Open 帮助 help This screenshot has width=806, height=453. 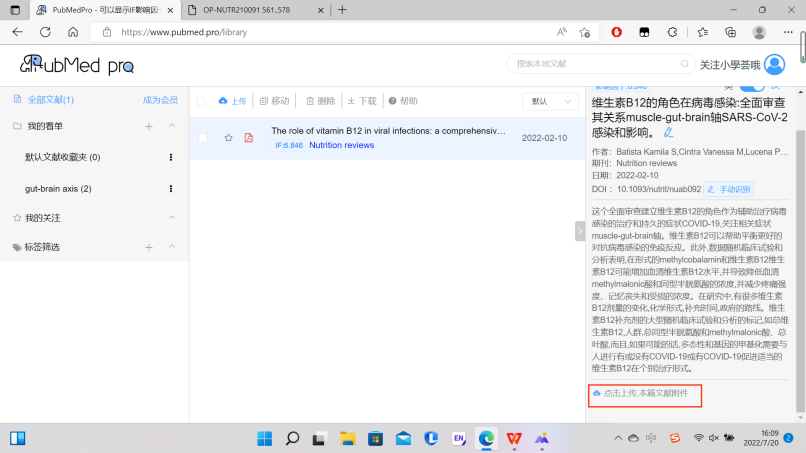pyautogui.click(x=403, y=101)
